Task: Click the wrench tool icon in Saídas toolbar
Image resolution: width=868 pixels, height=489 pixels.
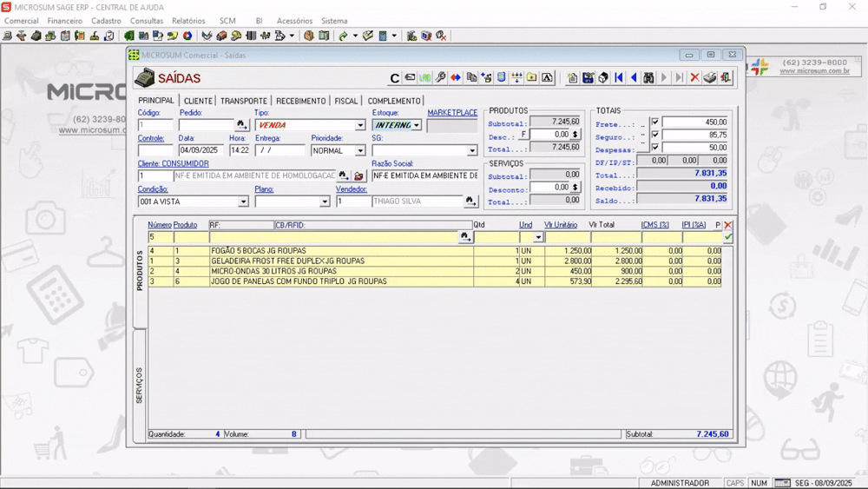Action: click(x=441, y=77)
